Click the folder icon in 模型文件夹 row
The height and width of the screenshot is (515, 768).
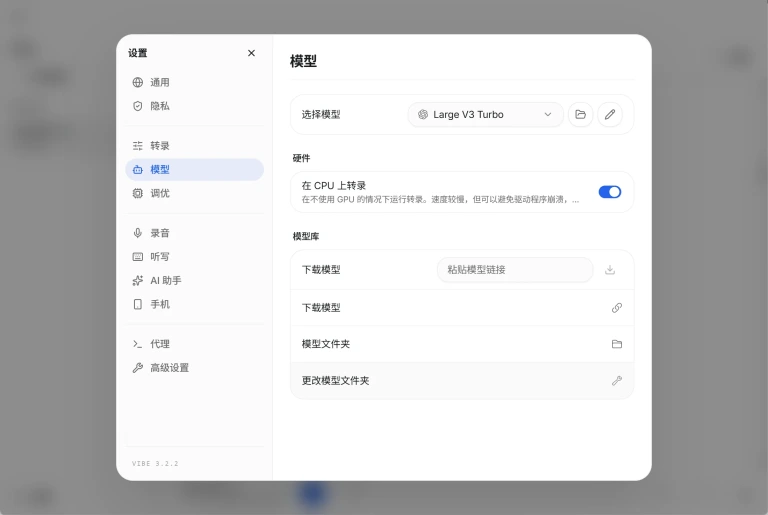click(x=617, y=344)
